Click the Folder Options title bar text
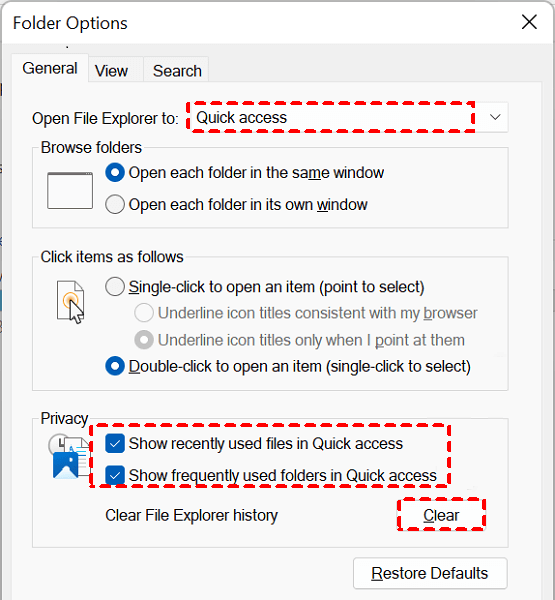 pos(70,23)
